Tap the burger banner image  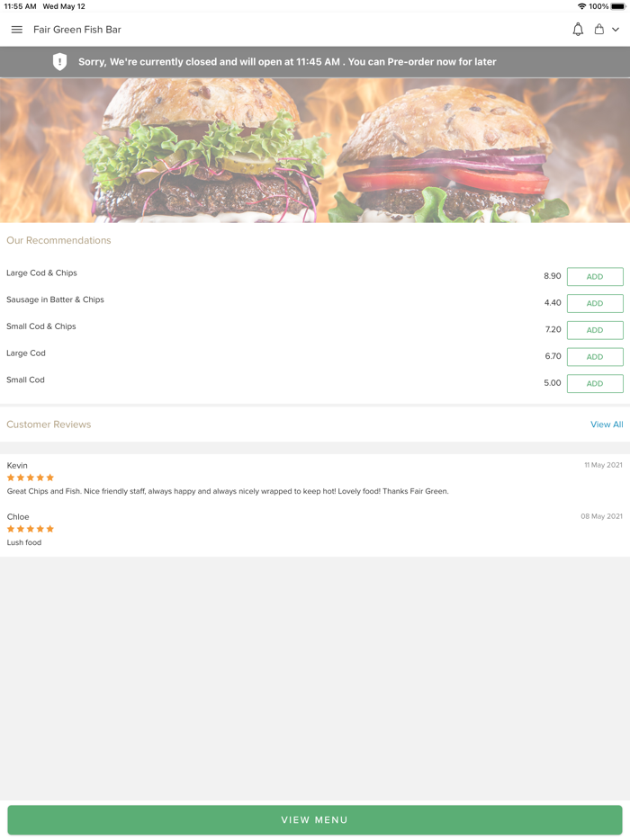pyautogui.click(x=315, y=150)
